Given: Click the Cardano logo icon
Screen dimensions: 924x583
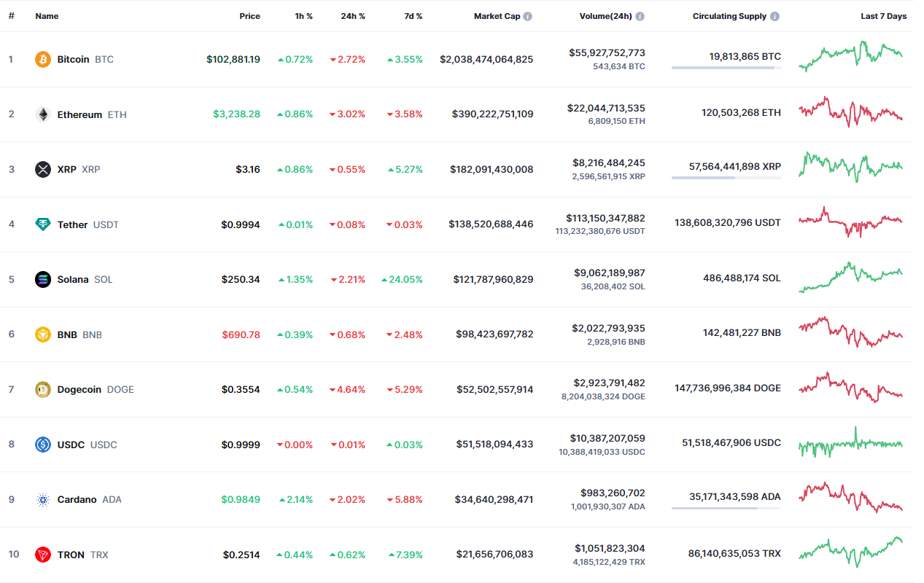Looking at the screenshot, I should coord(43,499).
